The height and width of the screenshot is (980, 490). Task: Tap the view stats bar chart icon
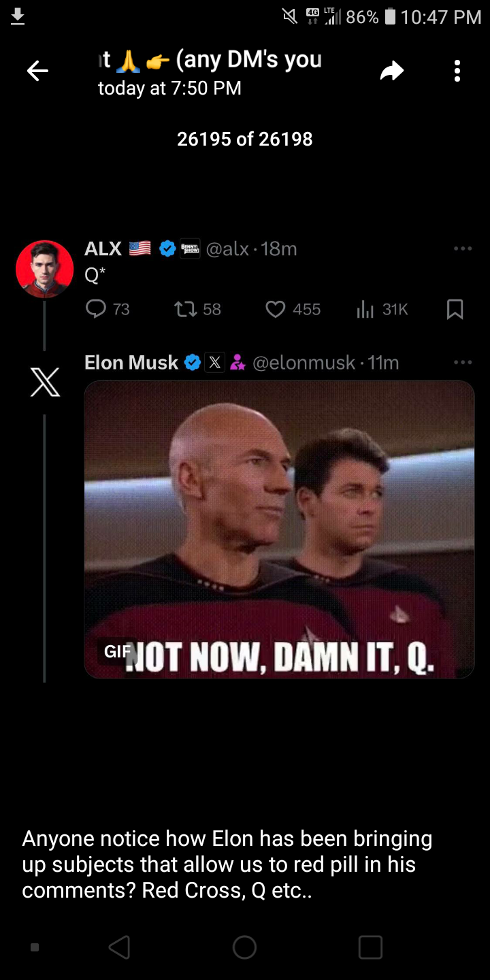pos(365,310)
